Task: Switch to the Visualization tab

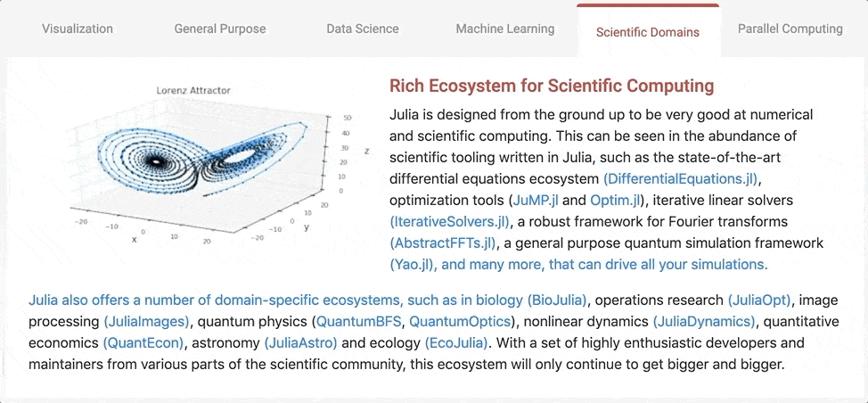Action: pyautogui.click(x=78, y=29)
